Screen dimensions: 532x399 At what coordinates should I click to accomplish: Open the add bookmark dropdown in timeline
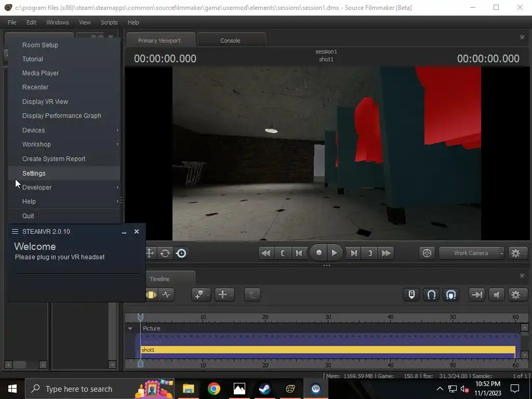point(201,295)
